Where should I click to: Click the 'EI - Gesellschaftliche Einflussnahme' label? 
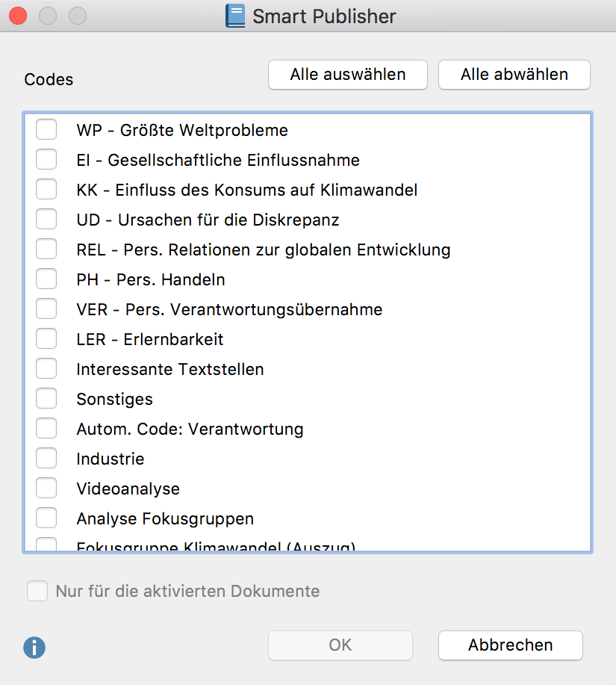[x=218, y=161]
